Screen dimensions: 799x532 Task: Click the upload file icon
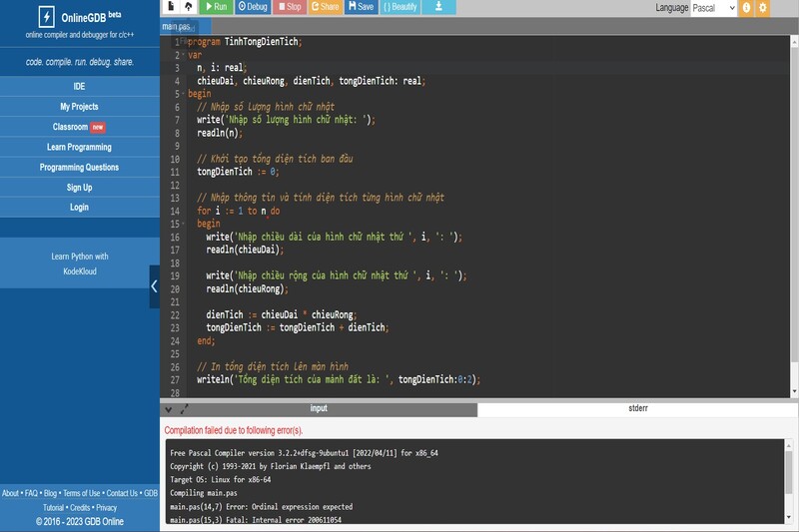pyautogui.click(x=189, y=7)
